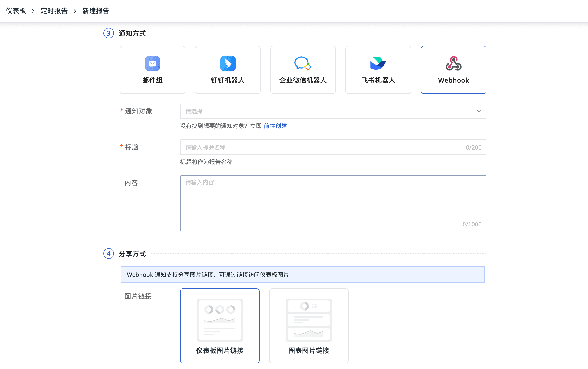The height and width of the screenshot is (369, 588).
Task: Click the step 4 circle icon
Action: [x=108, y=254]
